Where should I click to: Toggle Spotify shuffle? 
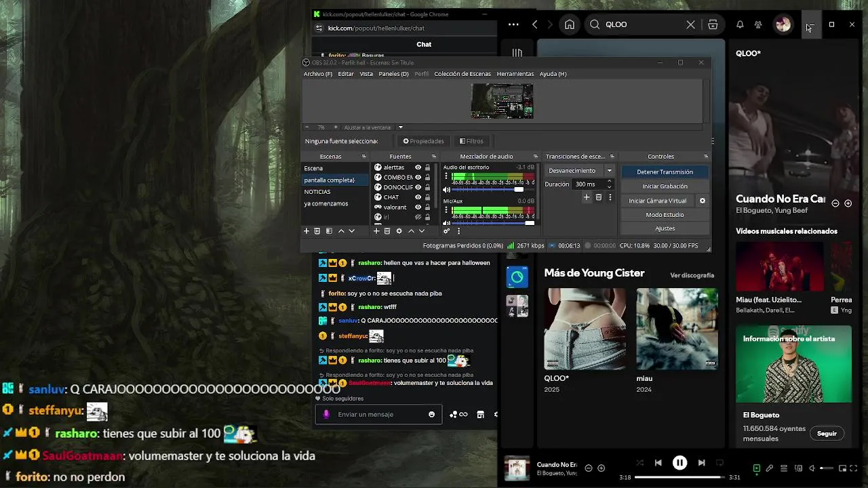639,463
